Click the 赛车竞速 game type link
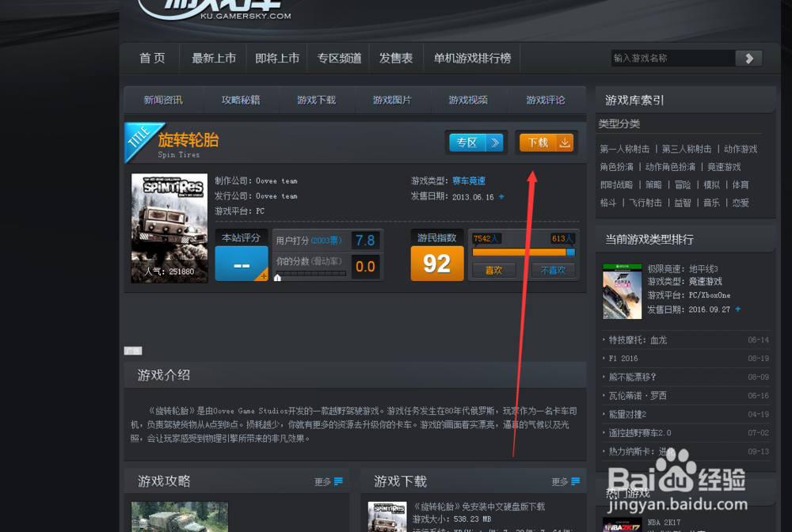Viewport: 792px width, 532px height. point(469,180)
